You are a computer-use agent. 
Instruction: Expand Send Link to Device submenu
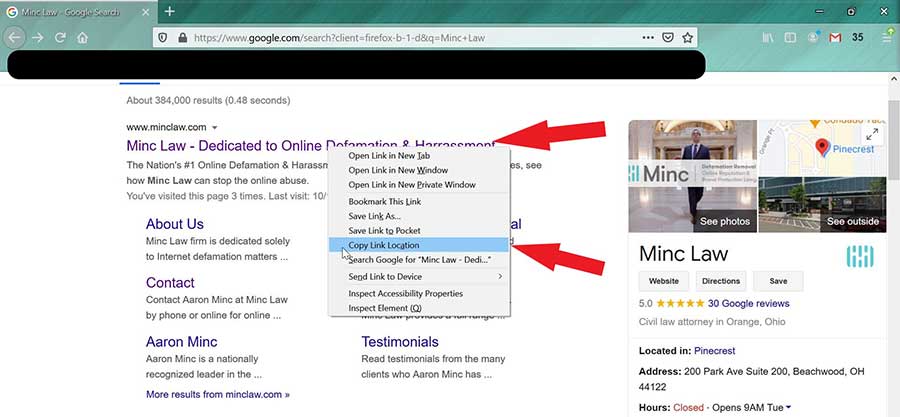(x=419, y=276)
